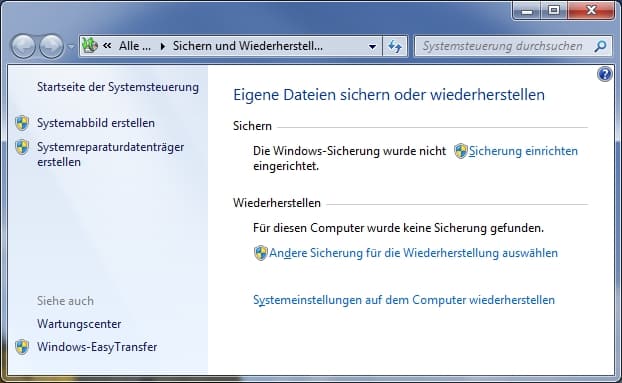Minimize the window
622x383 pixels.
point(527,10)
